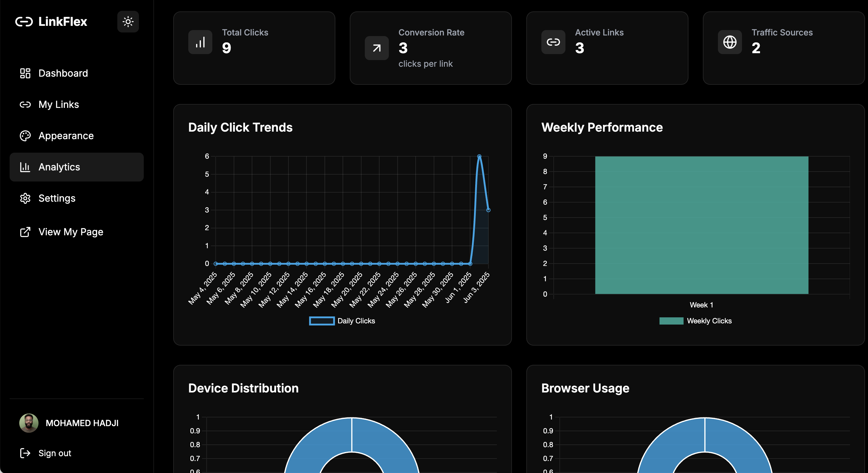Click the Sign out button

pos(54,453)
